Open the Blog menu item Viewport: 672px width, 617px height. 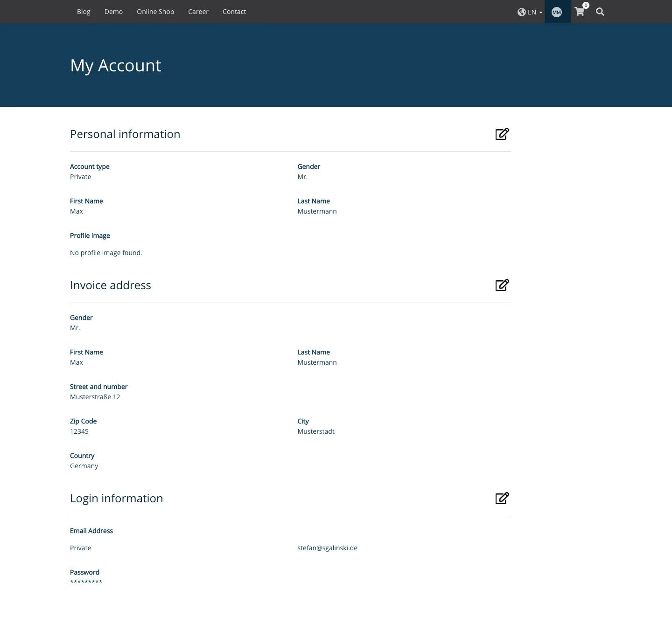click(84, 12)
